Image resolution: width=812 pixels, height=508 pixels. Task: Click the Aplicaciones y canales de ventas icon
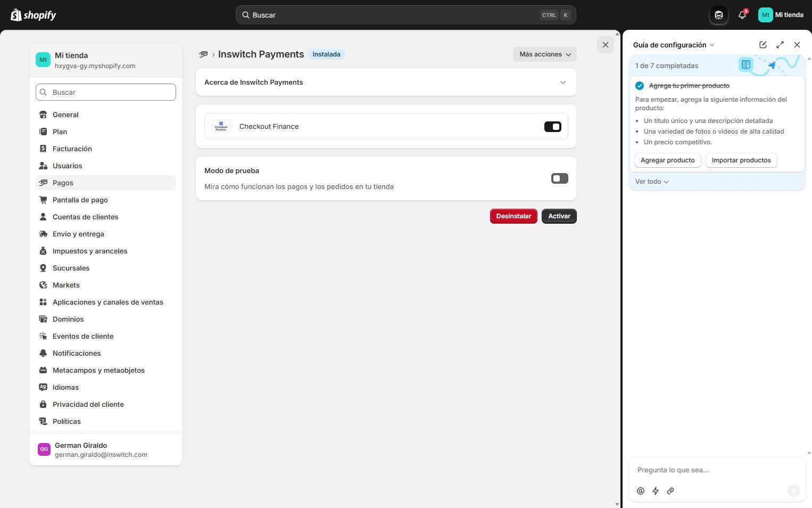[x=43, y=302]
